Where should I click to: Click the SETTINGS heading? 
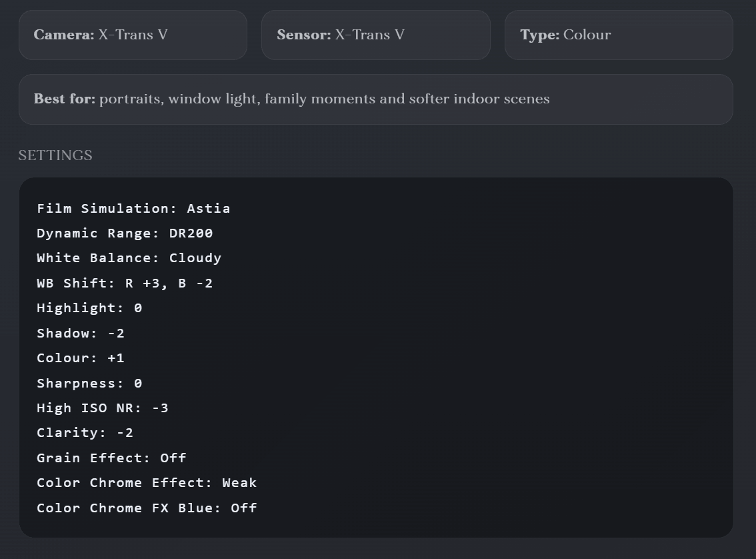[x=55, y=155]
